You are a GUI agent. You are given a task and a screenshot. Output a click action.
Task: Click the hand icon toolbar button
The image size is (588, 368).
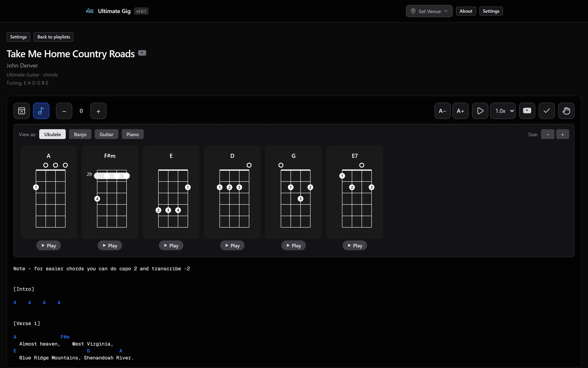click(566, 111)
